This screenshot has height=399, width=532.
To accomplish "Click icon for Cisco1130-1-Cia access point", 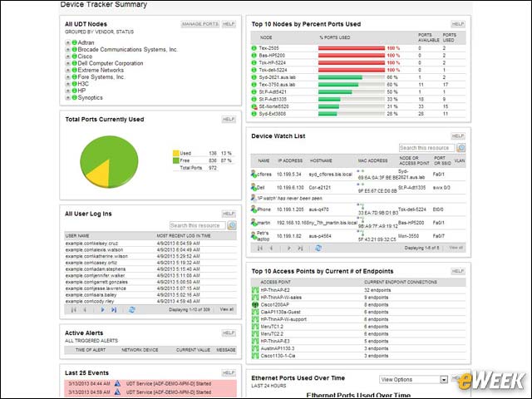I will coord(255,356).
